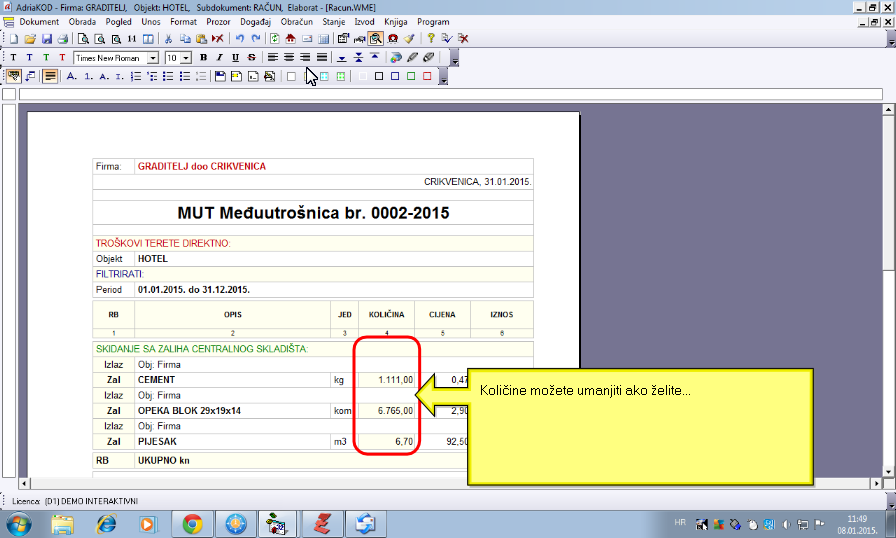Toggle underline formatting
Image resolution: width=896 pixels, height=538 pixels.
pyautogui.click(x=235, y=58)
